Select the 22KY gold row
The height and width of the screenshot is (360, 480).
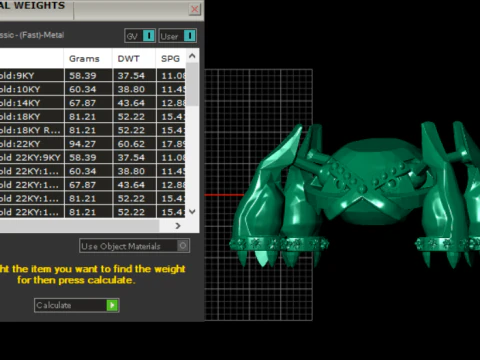pos(92,144)
